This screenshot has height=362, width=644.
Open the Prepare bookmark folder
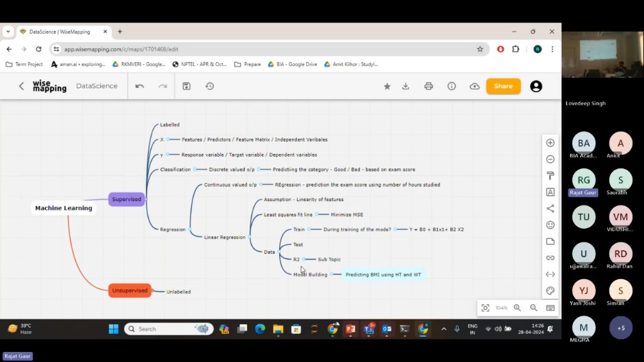click(248, 65)
